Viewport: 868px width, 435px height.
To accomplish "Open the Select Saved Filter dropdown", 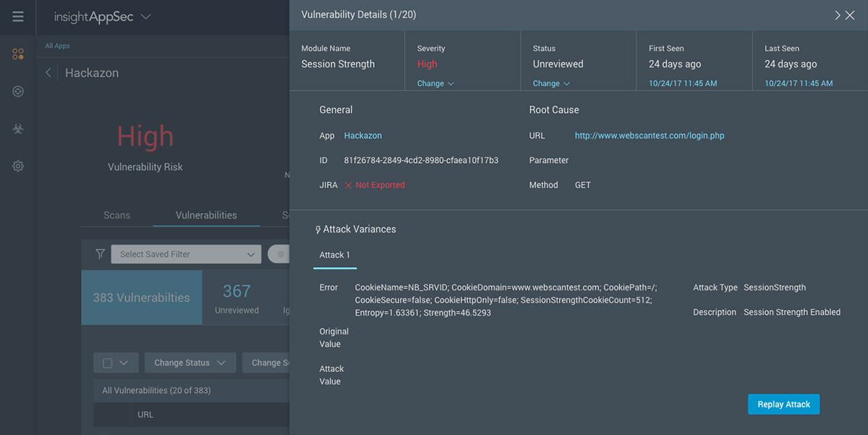I will click(x=186, y=254).
